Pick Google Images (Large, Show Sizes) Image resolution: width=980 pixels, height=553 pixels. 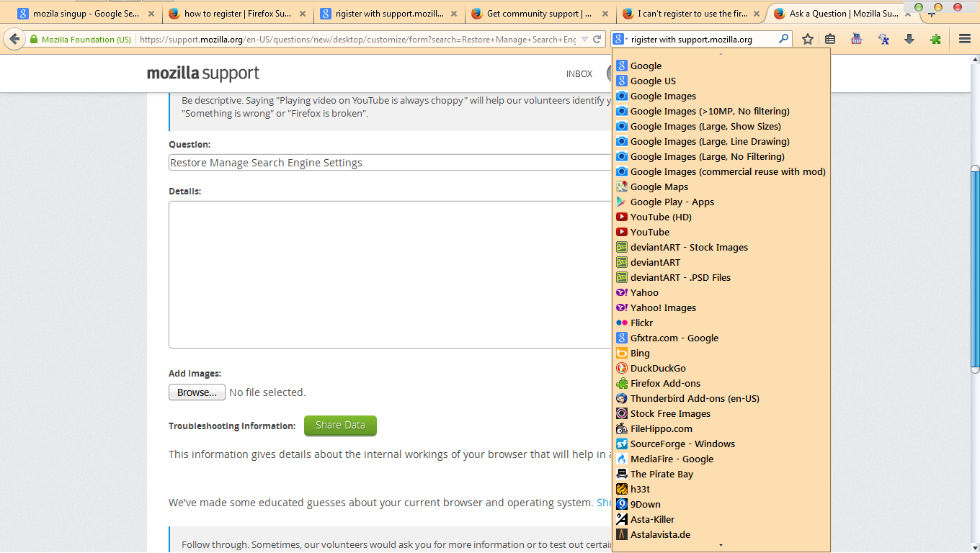pyautogui.click(x=721, y=126)
